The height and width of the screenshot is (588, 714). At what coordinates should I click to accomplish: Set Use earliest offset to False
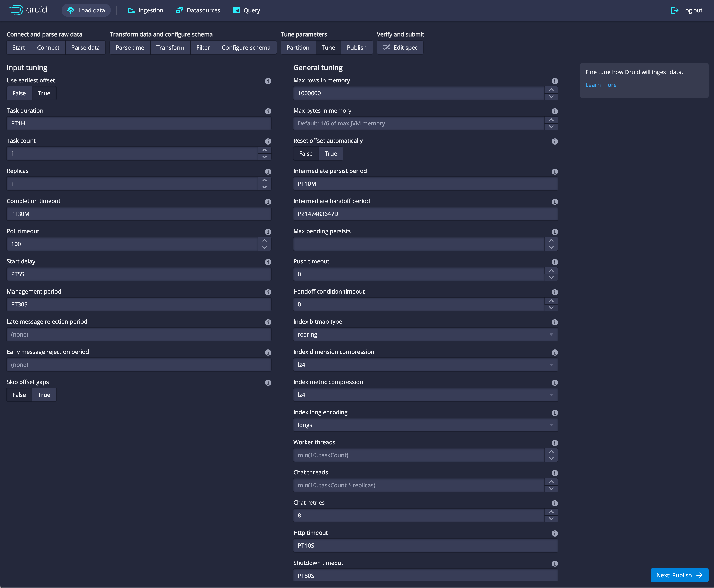[x=19, y=93]
